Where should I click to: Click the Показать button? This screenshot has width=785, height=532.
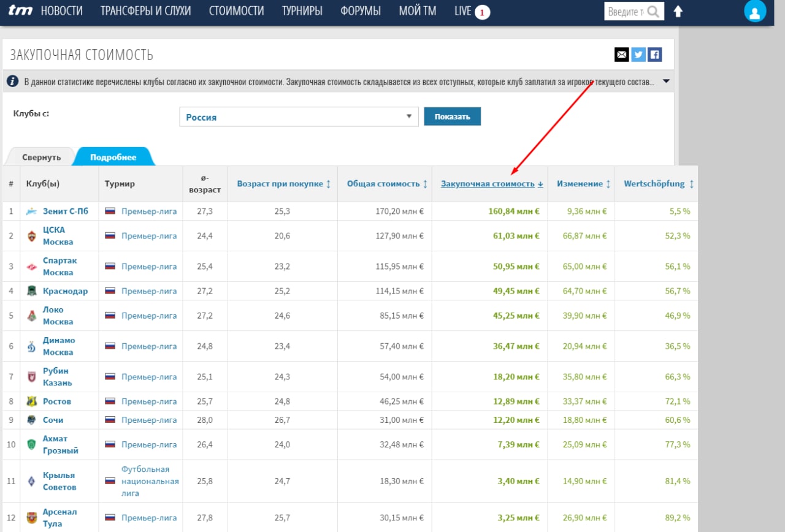pyautogui.click(x=452, y=116)
